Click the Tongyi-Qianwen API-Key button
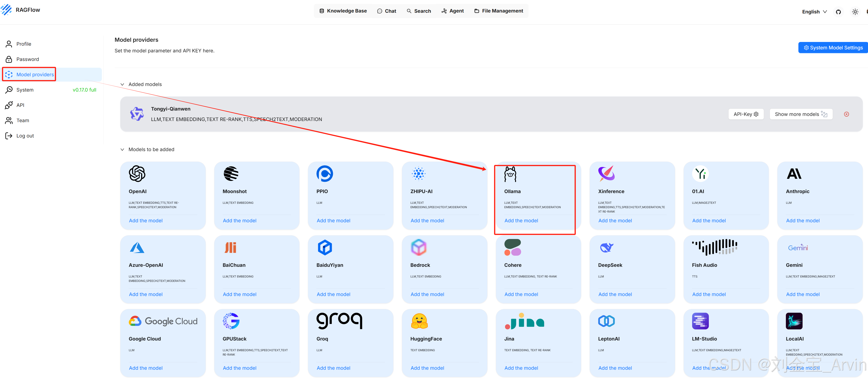The width and height of the screenshot is (868, 379). click(x=746, y=115)
